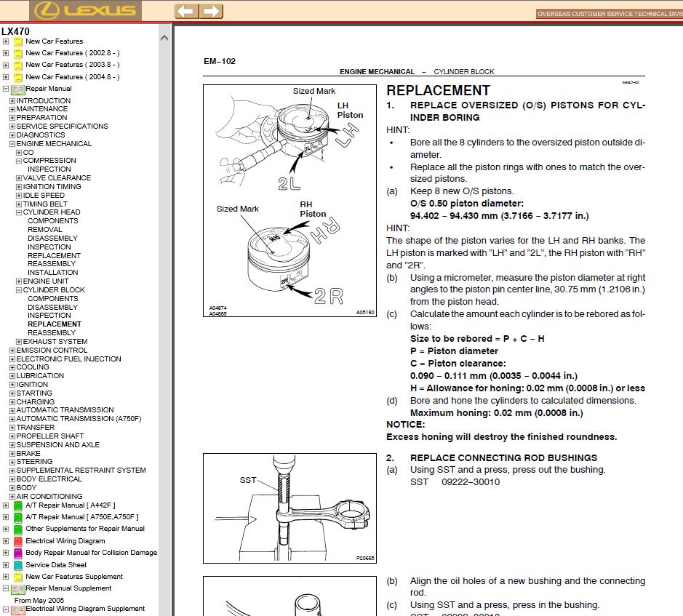Select From May 2005 entry
The width and height of the screenshot is (683, 616).
[x=39, y=601]
